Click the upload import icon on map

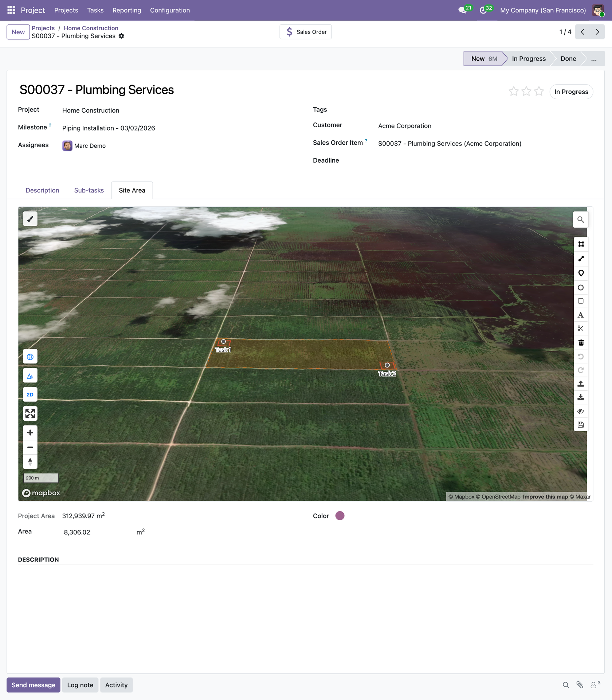click(581, 384)
